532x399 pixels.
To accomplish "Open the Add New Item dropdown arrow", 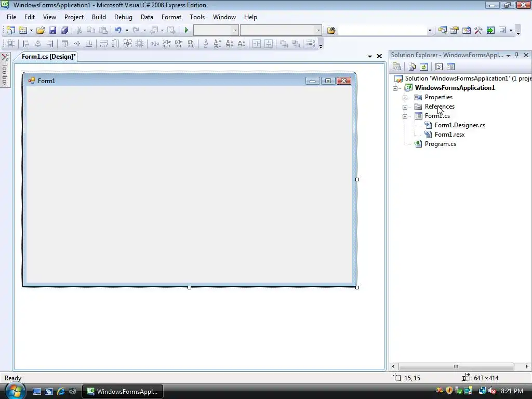I will click(x=31, y=31).
